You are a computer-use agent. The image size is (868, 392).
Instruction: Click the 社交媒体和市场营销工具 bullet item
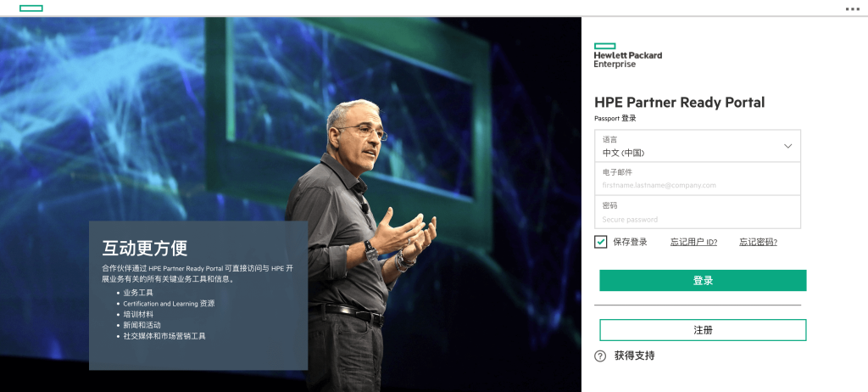[164, 336]
